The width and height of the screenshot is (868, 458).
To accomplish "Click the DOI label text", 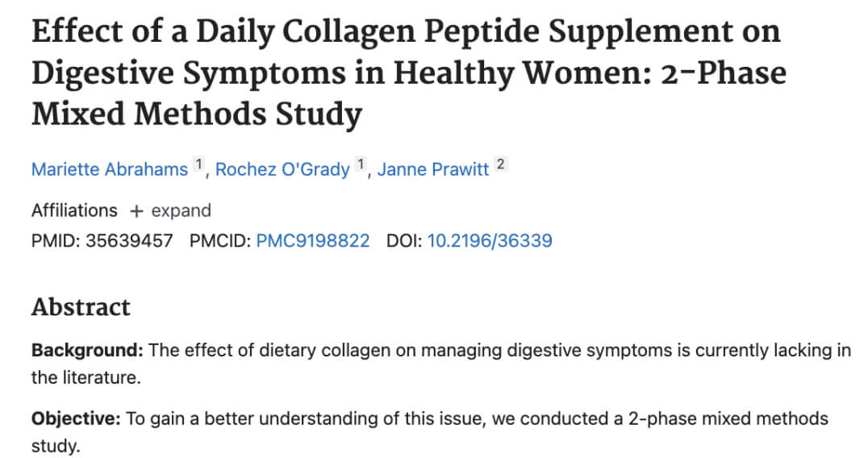I will (x=403, y=241).
